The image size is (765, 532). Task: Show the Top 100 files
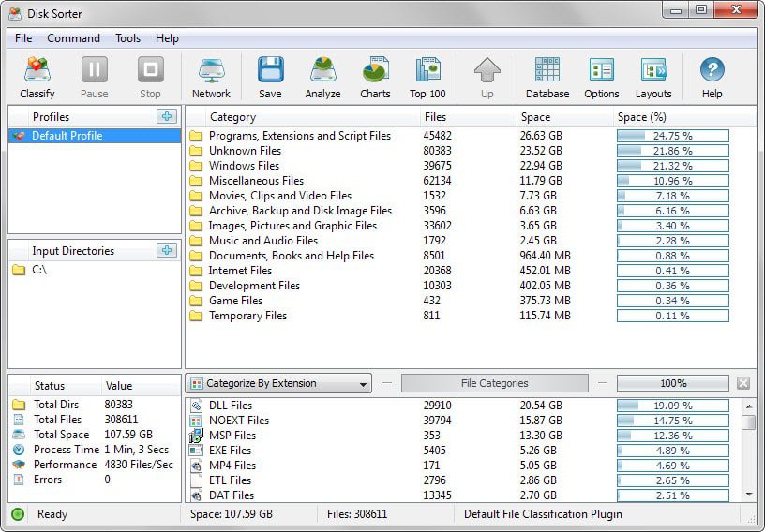coord(427,77)
